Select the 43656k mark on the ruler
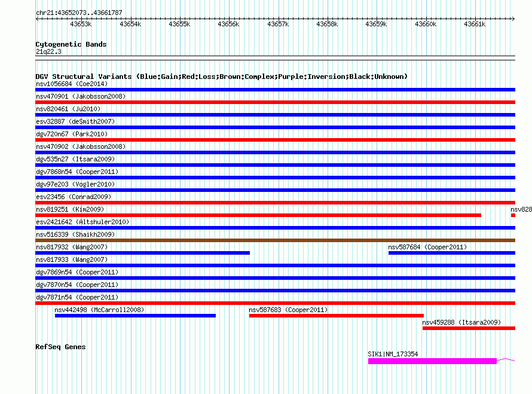Viewport: 532px width, 394px height. coord(228,25)
